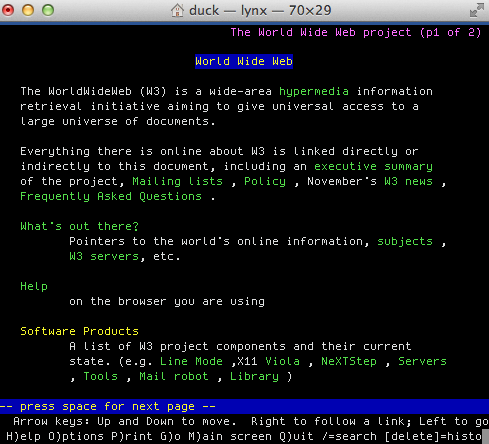Click the home folder icon in title bar
The width and height of the screenshot is (489, 444).
[x=177, y=10]
